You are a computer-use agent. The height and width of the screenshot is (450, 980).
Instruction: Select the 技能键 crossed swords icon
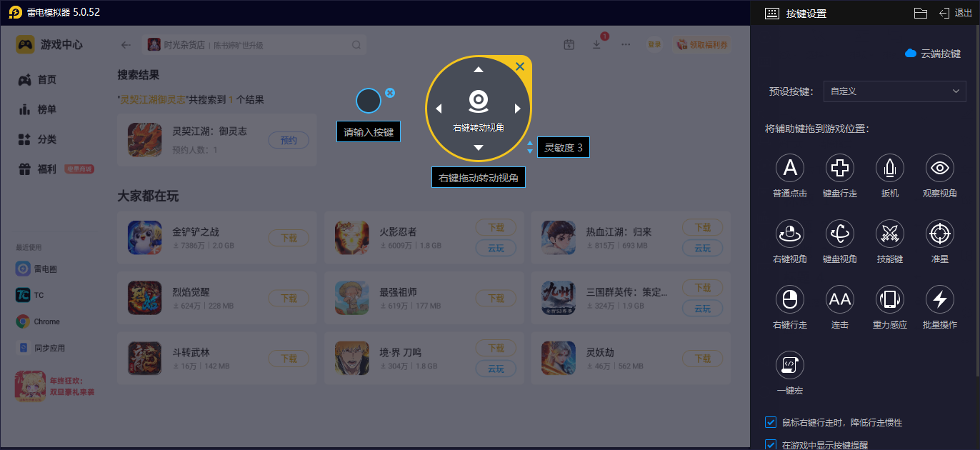point(890,234)
